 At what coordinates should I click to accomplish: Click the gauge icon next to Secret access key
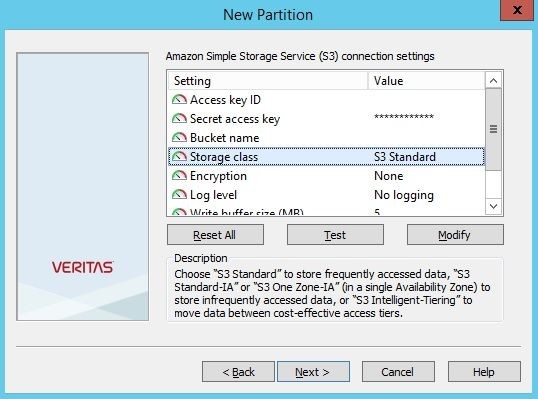point(179,119)
